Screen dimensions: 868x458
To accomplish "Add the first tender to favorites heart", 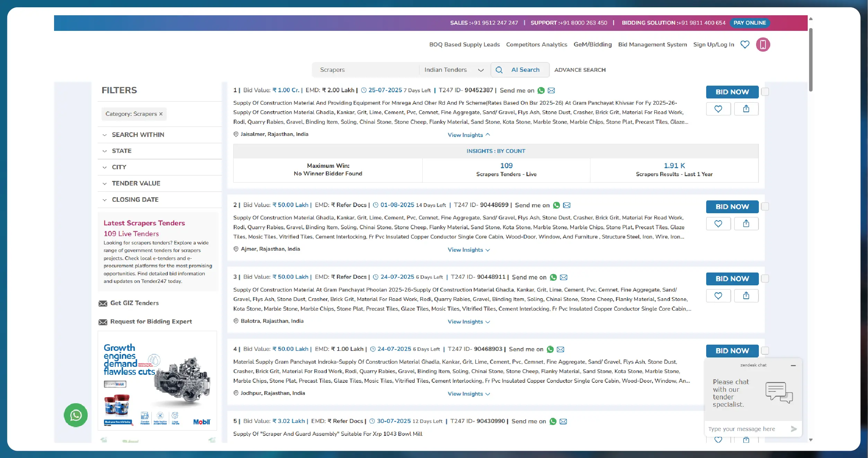I will pyautogui.click(x=718, y=109).
